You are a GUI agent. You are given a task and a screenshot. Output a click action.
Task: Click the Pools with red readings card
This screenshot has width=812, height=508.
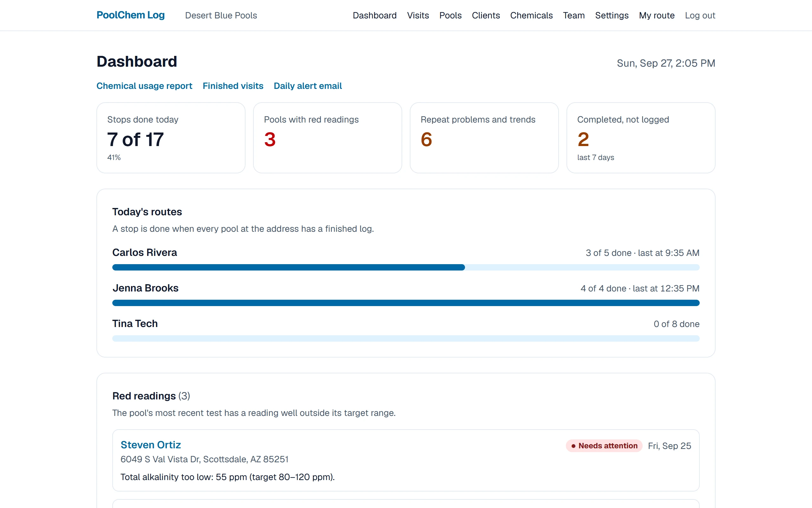pyautogui.click(x=327, y=138)
